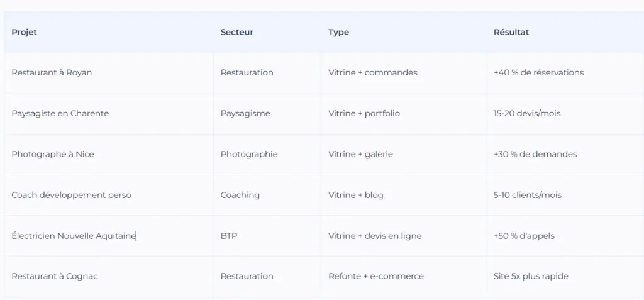Click the Photographie sector cell
Screen dimensions: 644x300
249,154
